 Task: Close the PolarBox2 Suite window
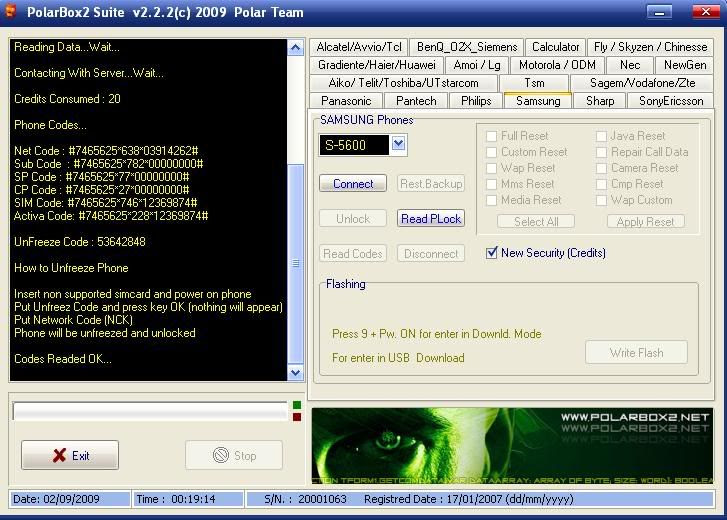coord(706,12)
